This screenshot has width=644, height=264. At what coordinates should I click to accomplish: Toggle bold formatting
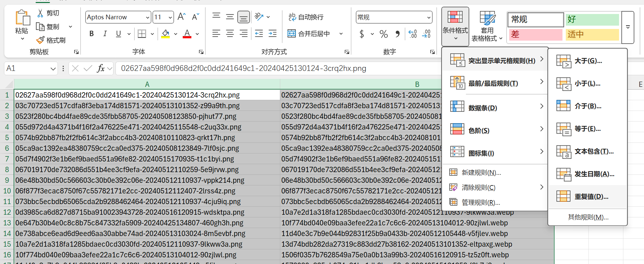point(92,34)
